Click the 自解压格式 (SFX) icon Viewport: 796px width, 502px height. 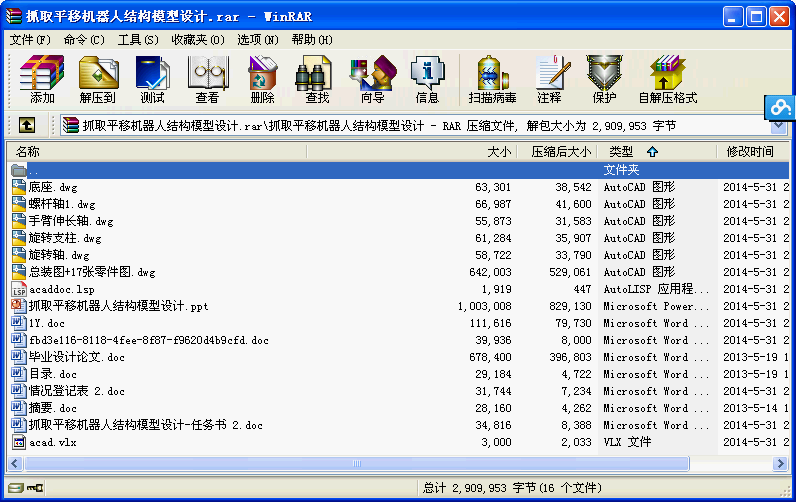(x=667, y=79)
